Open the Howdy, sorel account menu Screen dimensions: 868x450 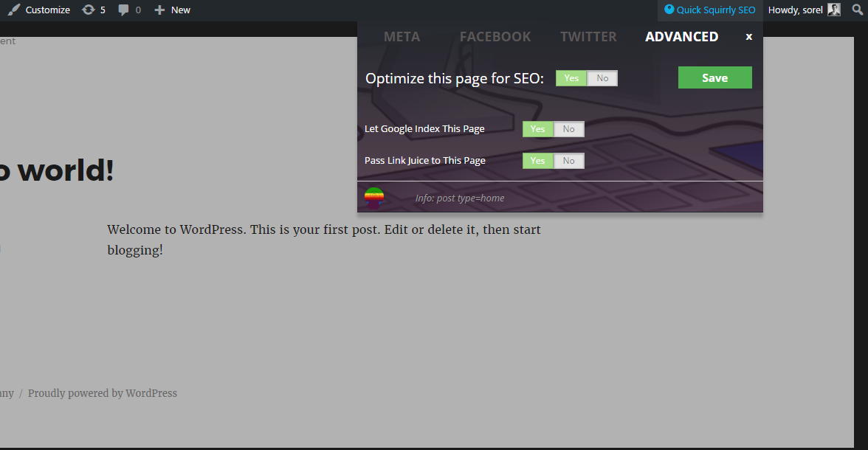click(804, 10)
